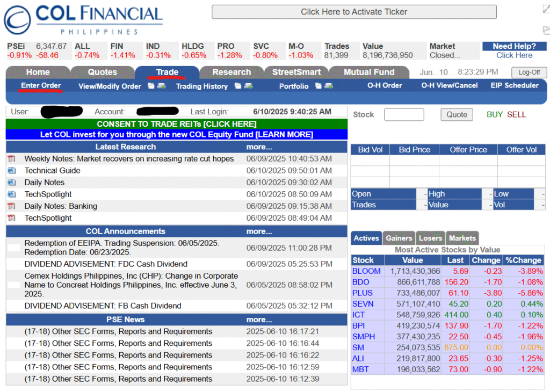Open View/Modify Order in the submenu
550x392 pixels.
(x=110, y=86)
